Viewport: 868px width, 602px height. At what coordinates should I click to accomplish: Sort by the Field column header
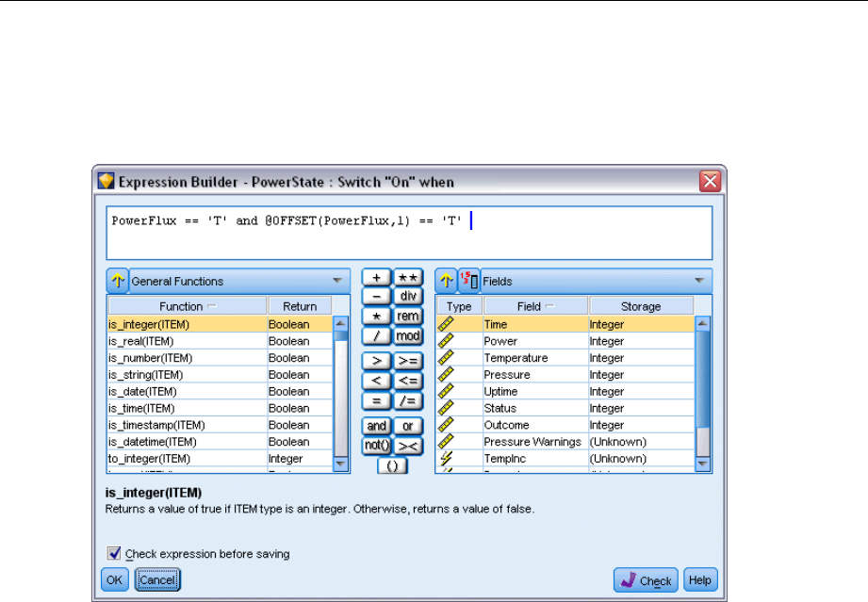click(x=535, y=306)
